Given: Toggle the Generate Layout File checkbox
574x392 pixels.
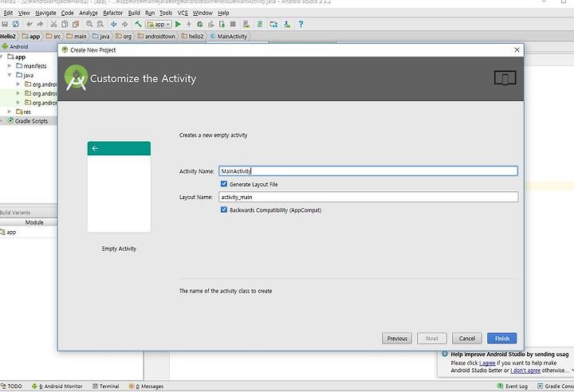Looking at the screenshot, I should 224,184.
